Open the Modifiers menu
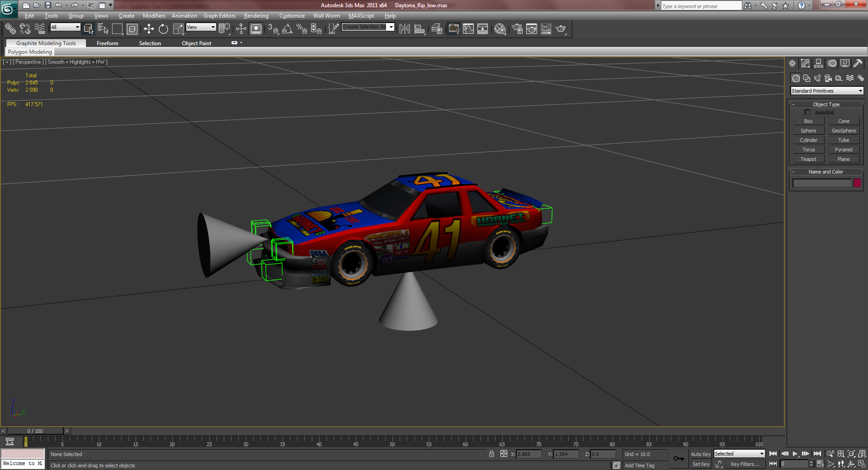This screenshot has height=470, width=868. click(x=154, y=16)
